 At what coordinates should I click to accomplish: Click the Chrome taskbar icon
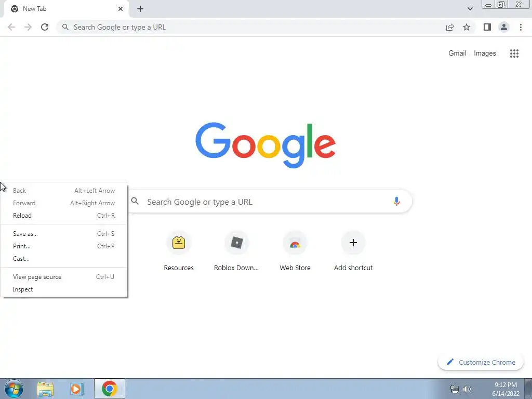(109, 389)
